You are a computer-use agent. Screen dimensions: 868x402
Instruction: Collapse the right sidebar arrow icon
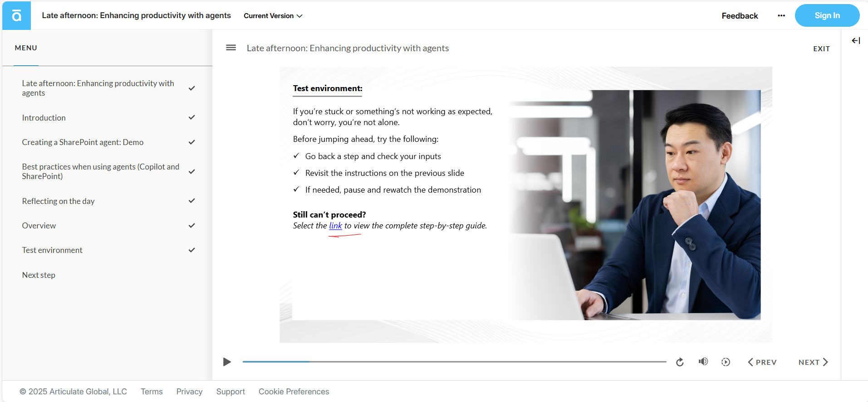pos(856,41)
